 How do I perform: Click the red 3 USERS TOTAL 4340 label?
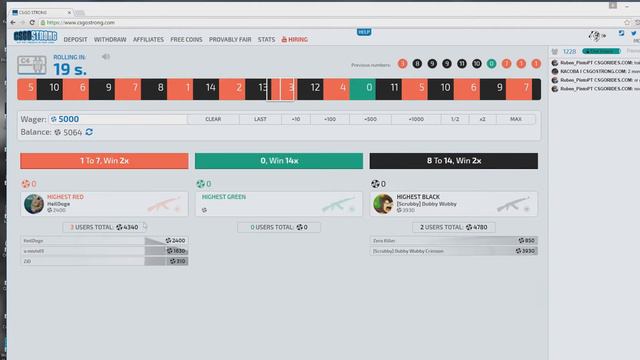point(104,227)
